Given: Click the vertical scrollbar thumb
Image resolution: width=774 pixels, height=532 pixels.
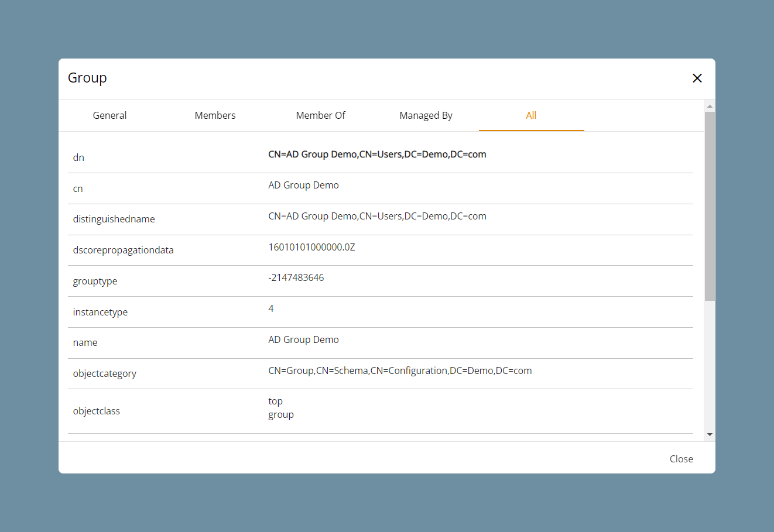Looking at the screenshot, I should tap(710, 206).
